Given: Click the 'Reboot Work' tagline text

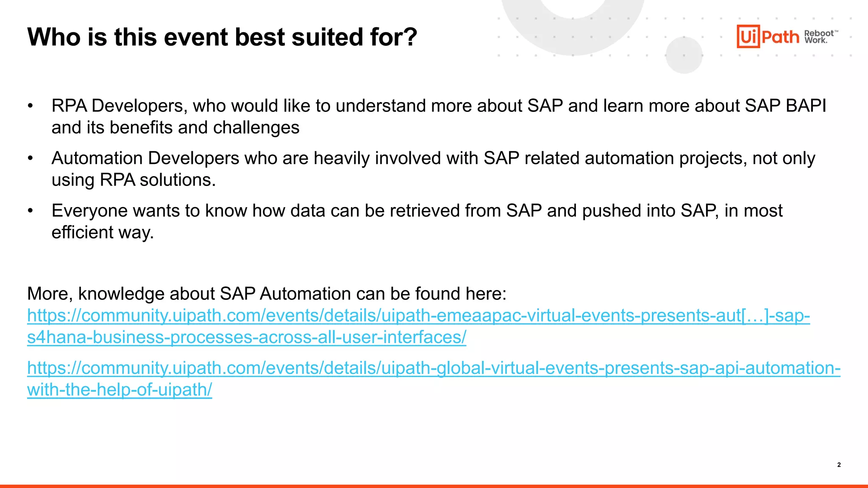Looking at the screenshot, I should click(x=820, y=37).
